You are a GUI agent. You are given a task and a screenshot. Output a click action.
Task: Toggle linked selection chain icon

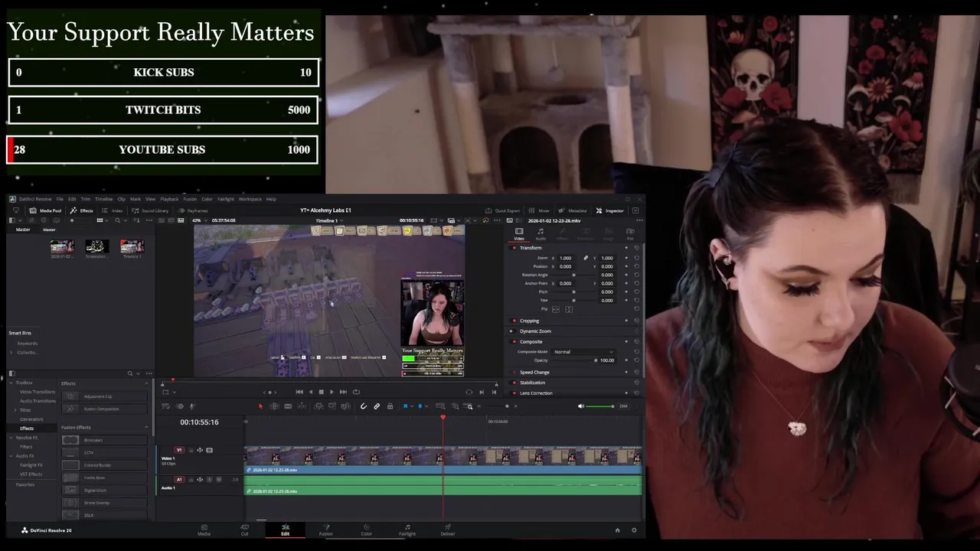377,406
